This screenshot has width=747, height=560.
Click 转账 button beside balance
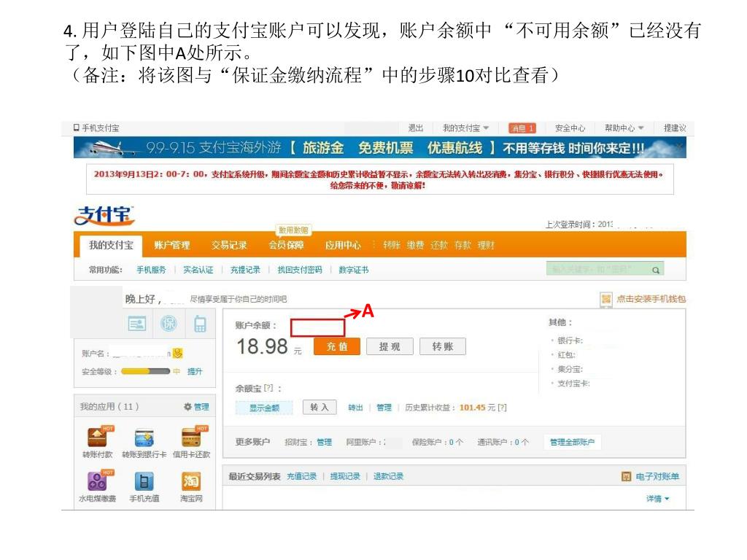[443, 346]
